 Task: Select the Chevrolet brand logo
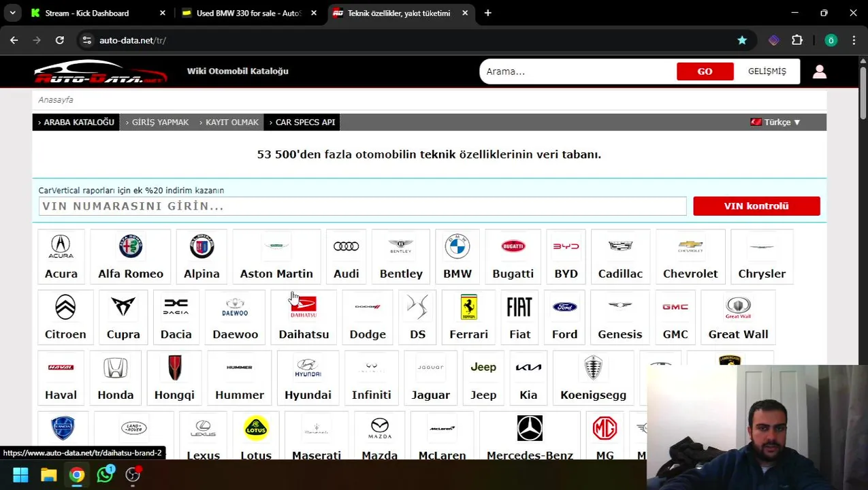pyautogui.click(x=690, y=246)
